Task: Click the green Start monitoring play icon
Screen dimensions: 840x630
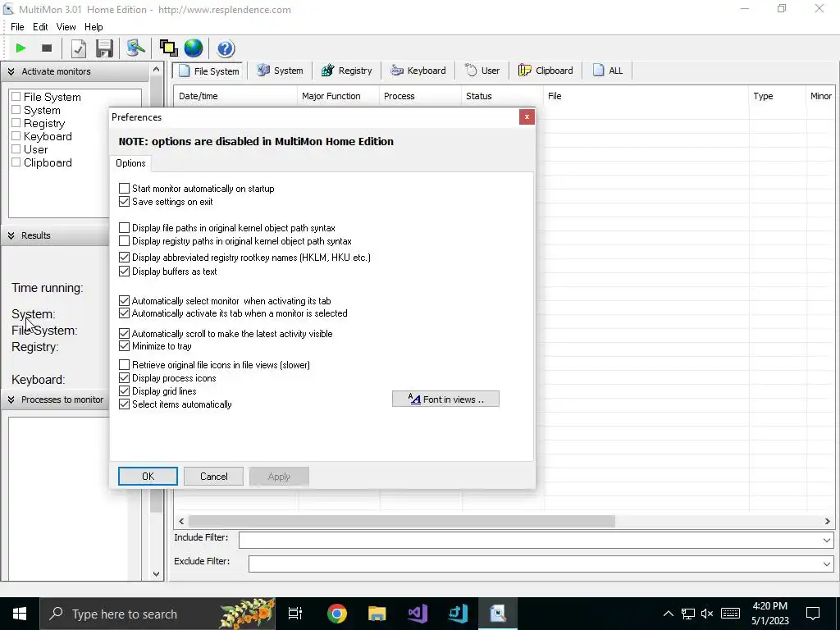Action: pyautogui.click(x=21, y=48)
